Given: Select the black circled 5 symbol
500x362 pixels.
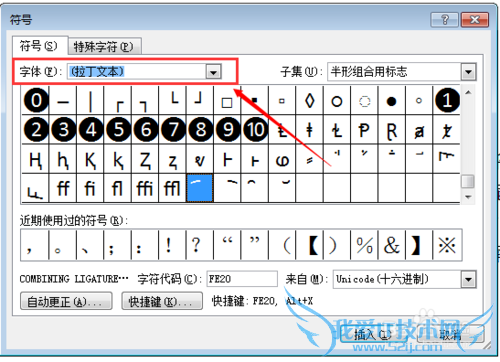Looking at the screenshot, I should (118, 130).
